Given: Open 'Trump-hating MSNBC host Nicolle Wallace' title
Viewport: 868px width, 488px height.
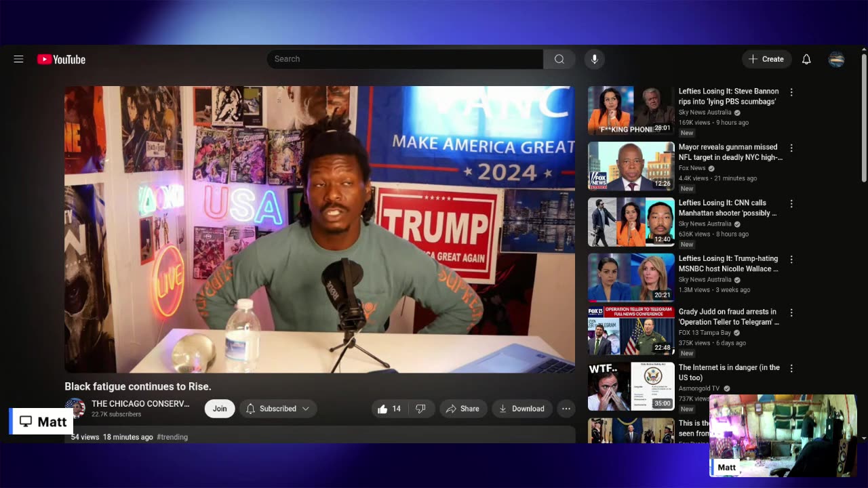Looking at the screenshot, I should (x=728, y=263).
